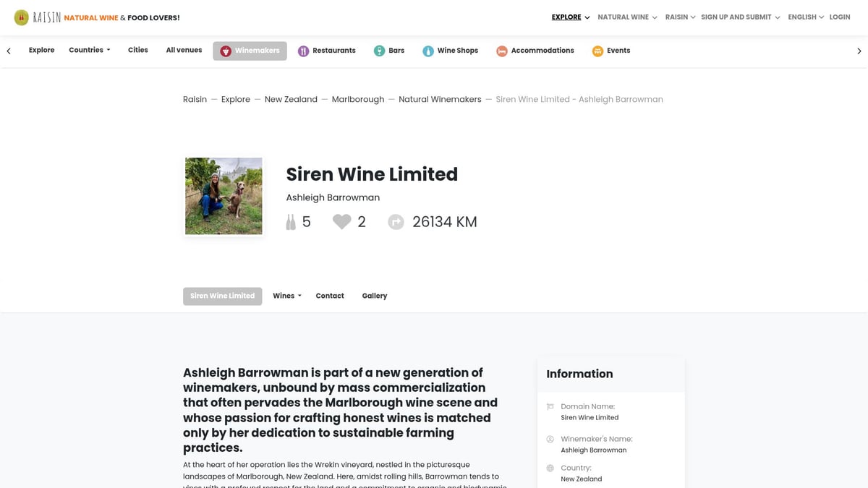Click the Events calendar icon
Screen dimensions: 868x488
coord(597,51)
